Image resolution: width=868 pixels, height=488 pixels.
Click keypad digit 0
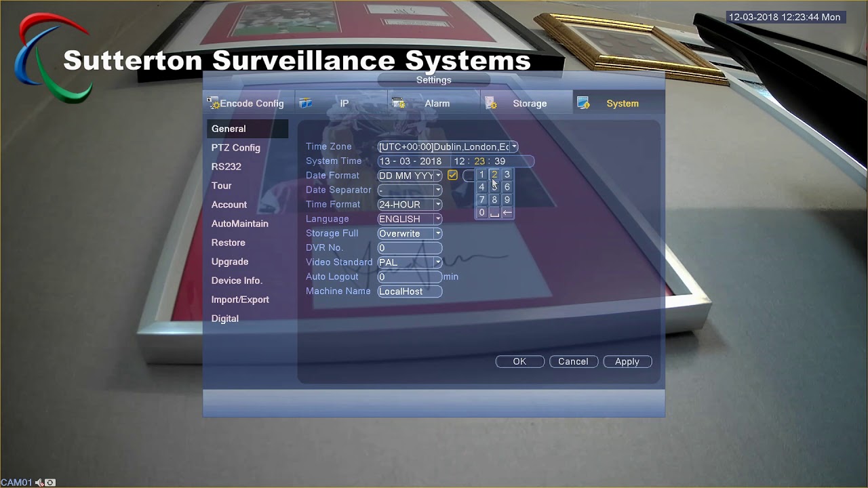(481, 213)
